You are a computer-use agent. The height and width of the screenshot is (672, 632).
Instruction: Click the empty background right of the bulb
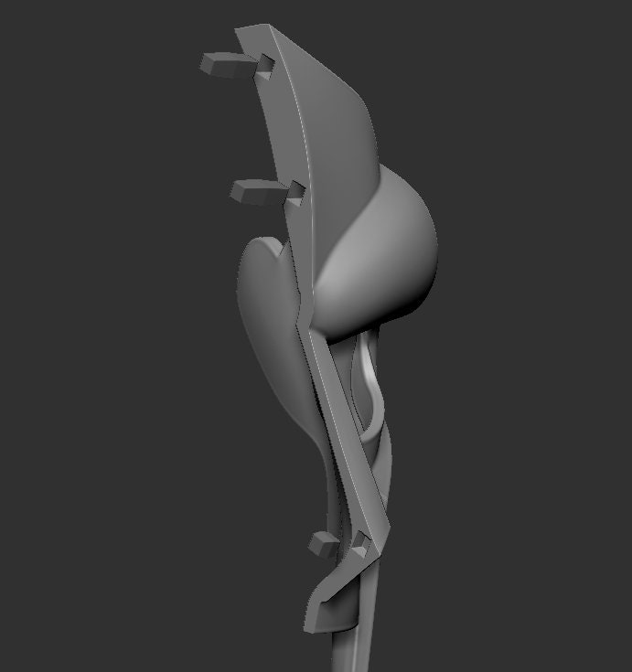point(536,257)
